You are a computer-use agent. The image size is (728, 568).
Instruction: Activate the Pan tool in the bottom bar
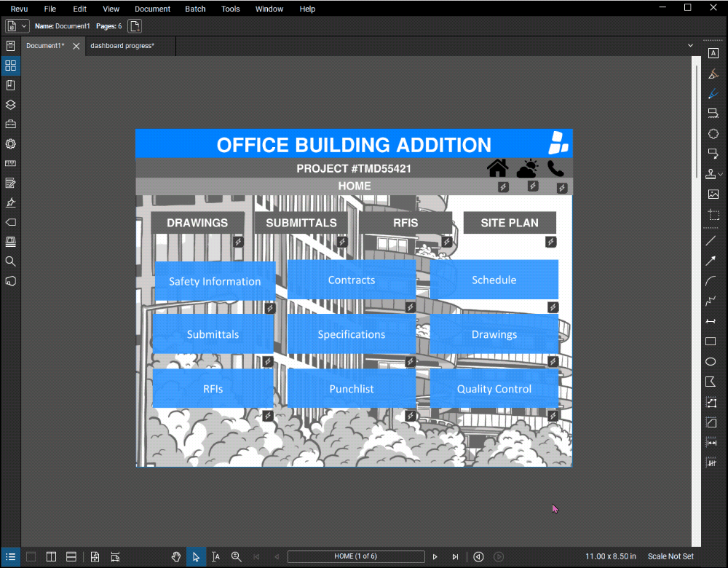click(x=176, y=556)
